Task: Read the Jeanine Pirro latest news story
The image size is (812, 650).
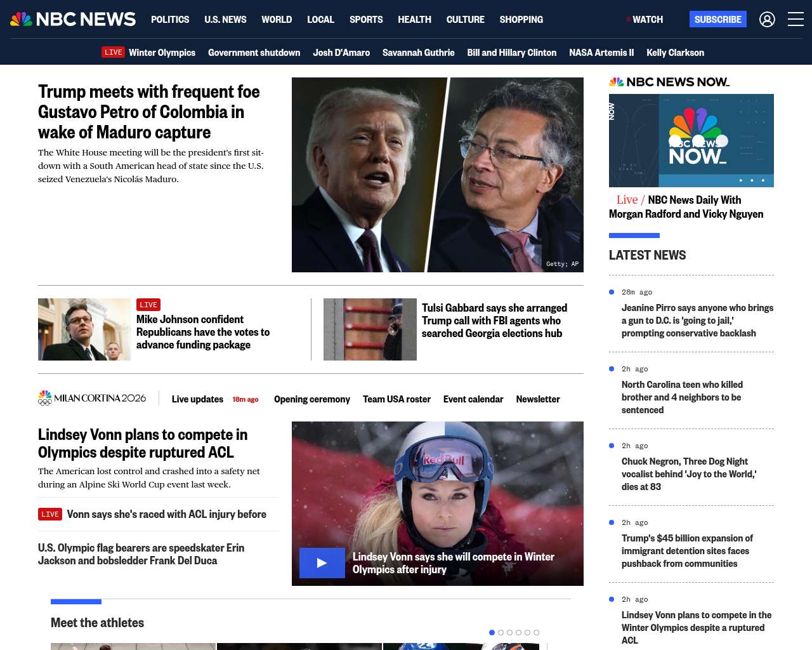Action: [697, 321]
